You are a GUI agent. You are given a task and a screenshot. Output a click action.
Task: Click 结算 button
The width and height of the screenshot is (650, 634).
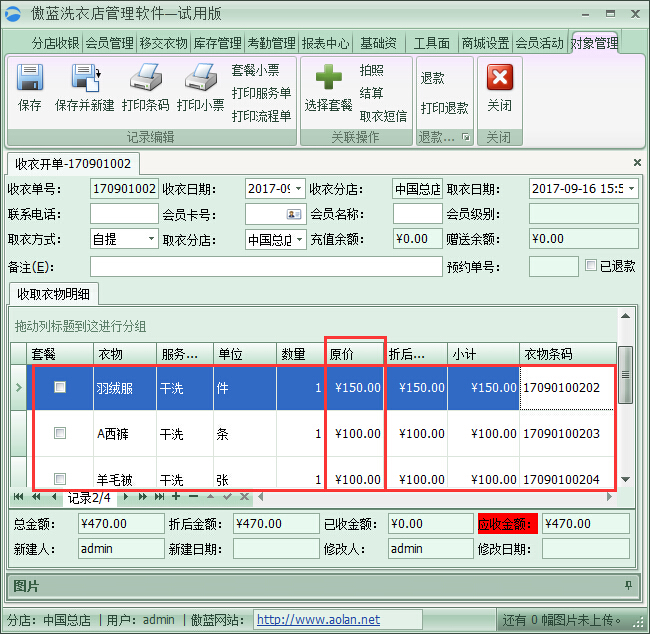click(372, 93)
